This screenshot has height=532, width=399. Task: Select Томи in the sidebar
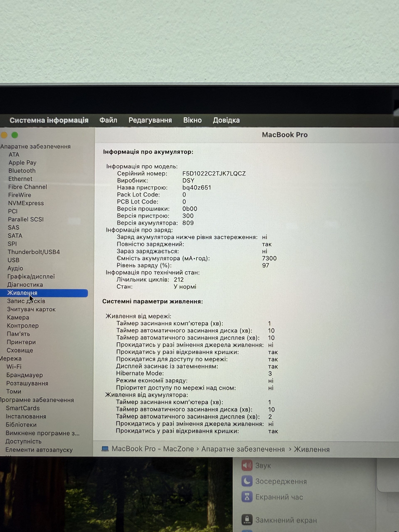click(x=14, y=392)
